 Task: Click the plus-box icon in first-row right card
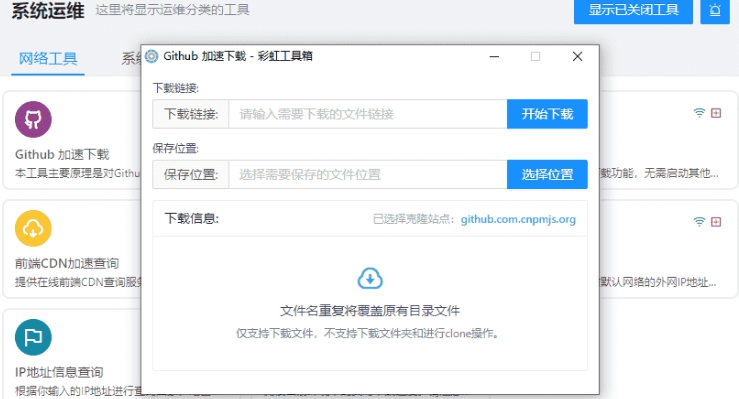[716, 113]
